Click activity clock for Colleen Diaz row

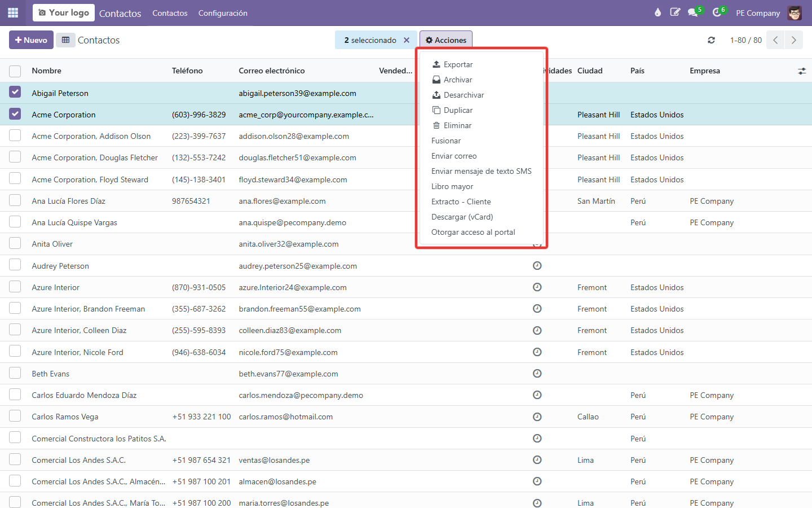(x=537, y=330)
